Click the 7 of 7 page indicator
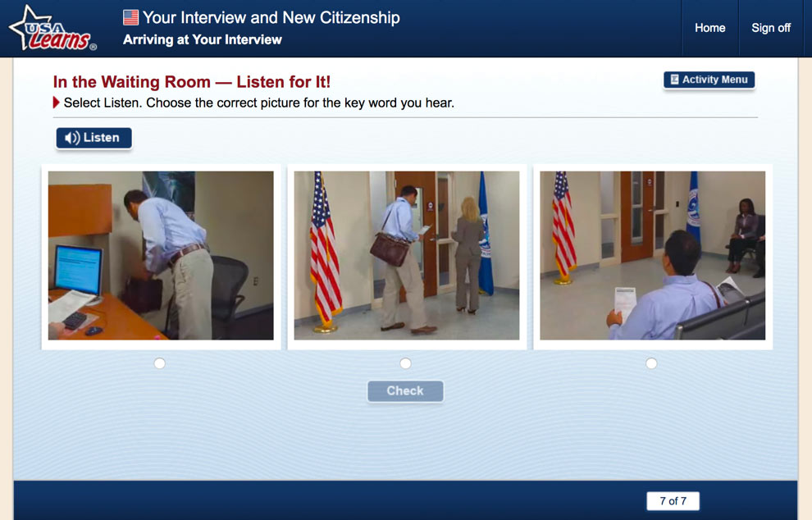 tap(673, 501)
